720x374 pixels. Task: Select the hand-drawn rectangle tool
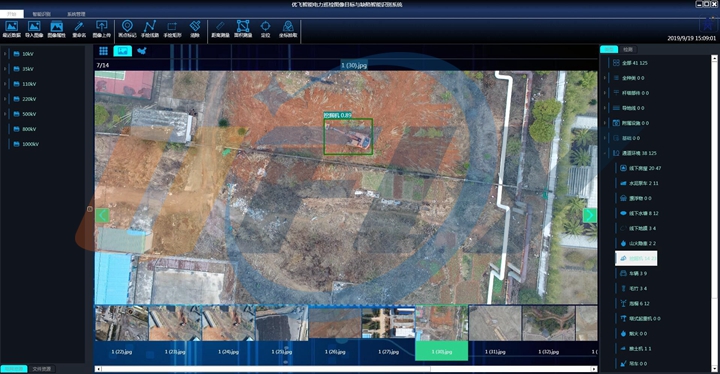pos(173,29)
